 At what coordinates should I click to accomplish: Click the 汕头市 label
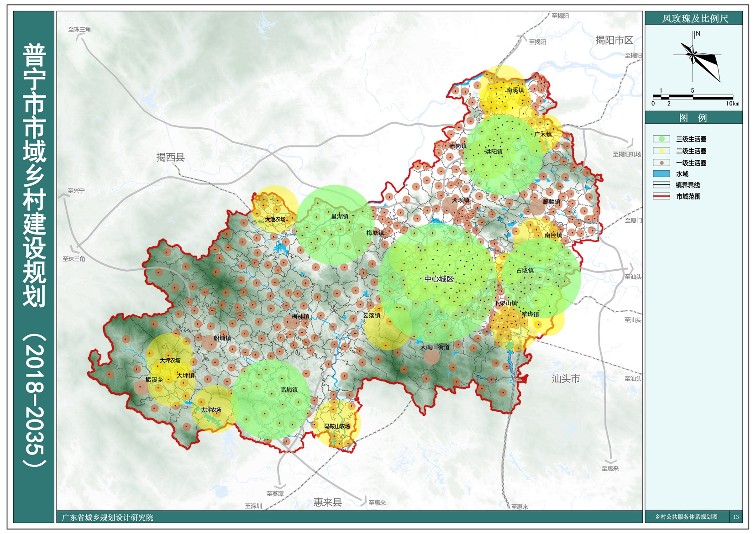(566, 378)
